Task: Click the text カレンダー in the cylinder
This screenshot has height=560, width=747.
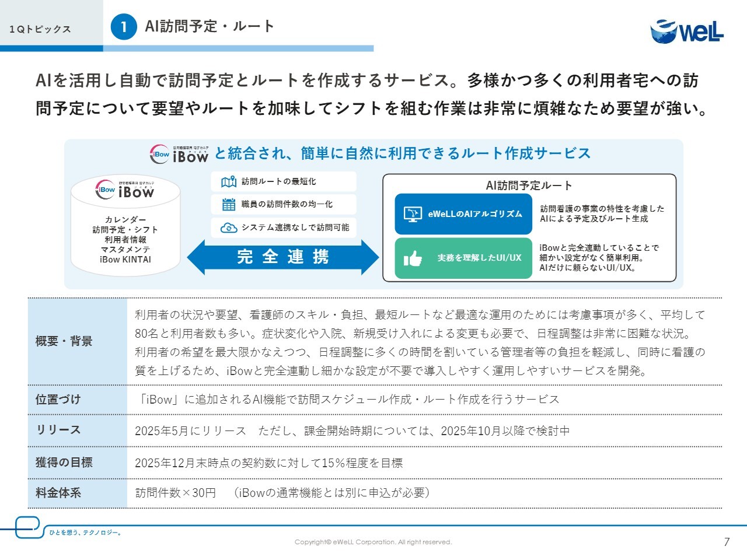Action: pyautogui.click(x=125, y=220)
